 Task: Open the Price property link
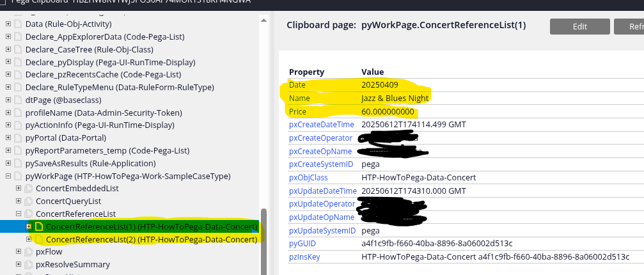click(298, 112)
